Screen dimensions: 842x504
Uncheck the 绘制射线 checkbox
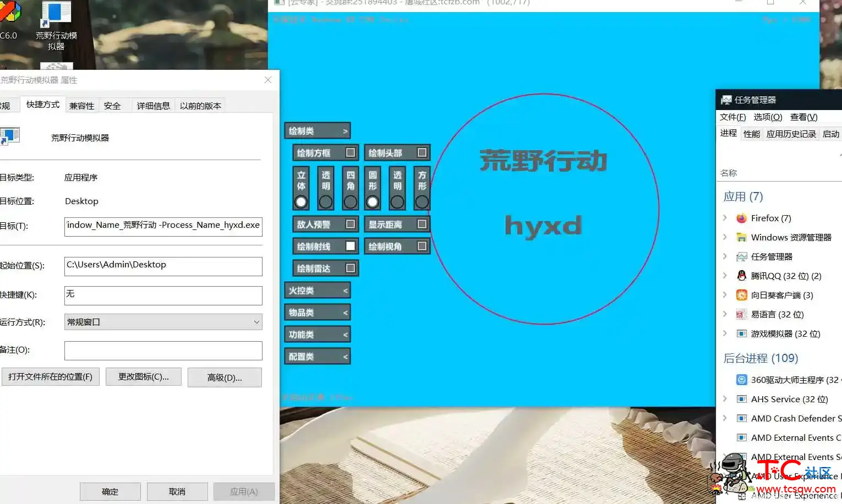coord(351,246)
